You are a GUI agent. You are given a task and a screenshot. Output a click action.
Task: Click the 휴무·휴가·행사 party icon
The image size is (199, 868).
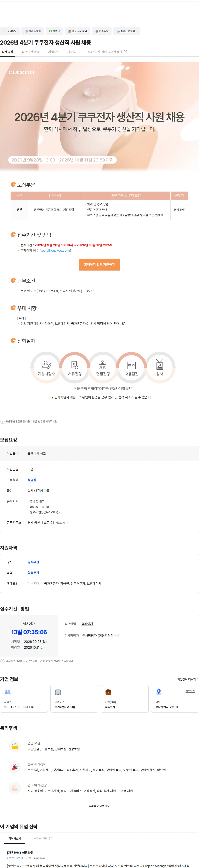tap(15, 767)
